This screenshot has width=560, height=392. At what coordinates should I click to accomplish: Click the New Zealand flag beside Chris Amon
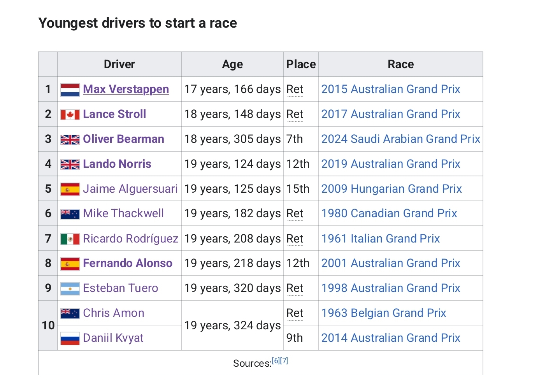click(70, 313)
